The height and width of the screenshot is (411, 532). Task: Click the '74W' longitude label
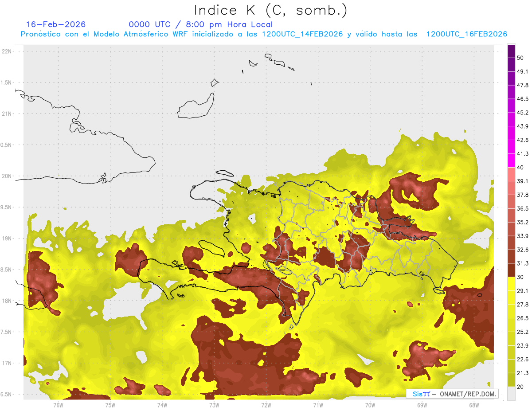click(x=162, y=405)
